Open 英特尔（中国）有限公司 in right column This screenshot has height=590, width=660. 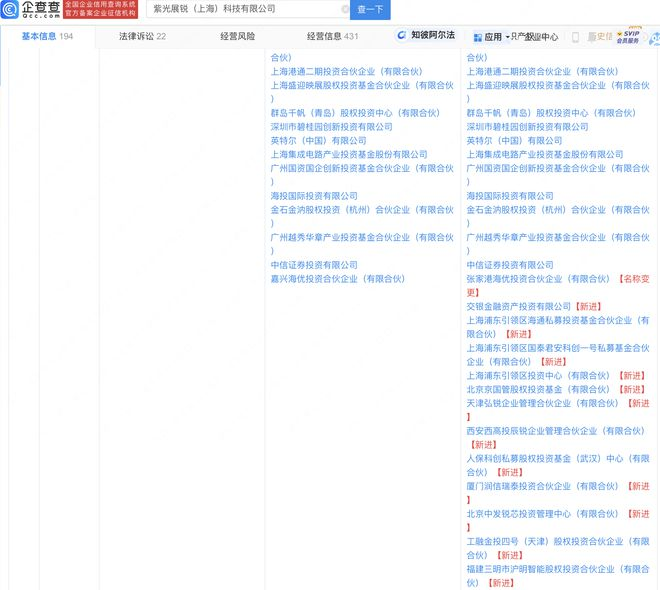point(514,141)
